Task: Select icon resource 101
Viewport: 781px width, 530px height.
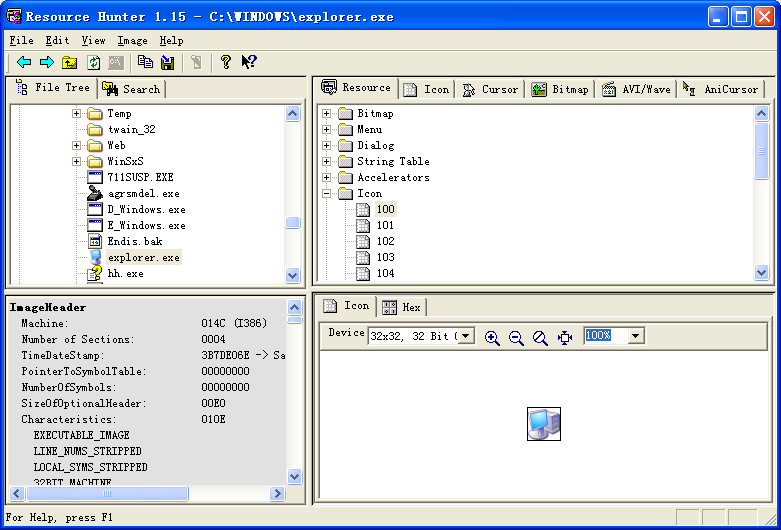Action: (x=385, y=225)
